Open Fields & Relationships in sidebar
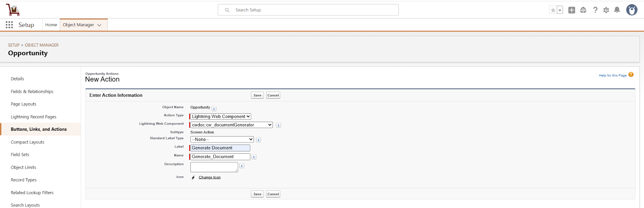 tap(32, 92)
